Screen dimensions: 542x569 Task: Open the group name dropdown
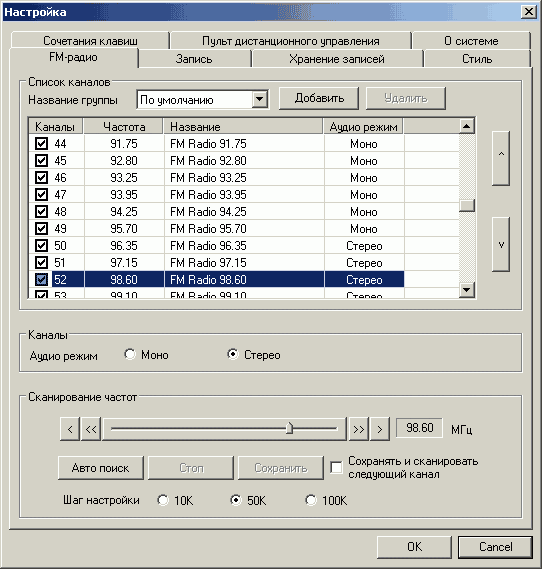pos(260,99)
